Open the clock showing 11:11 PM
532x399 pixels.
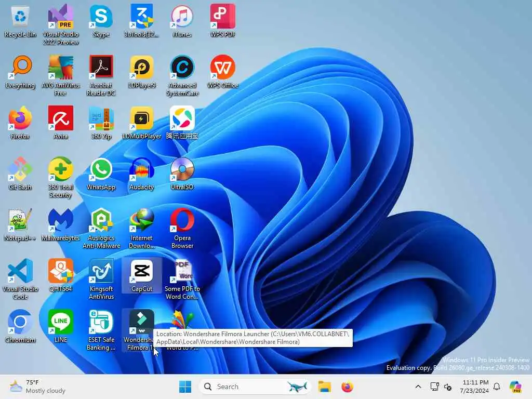474,387
